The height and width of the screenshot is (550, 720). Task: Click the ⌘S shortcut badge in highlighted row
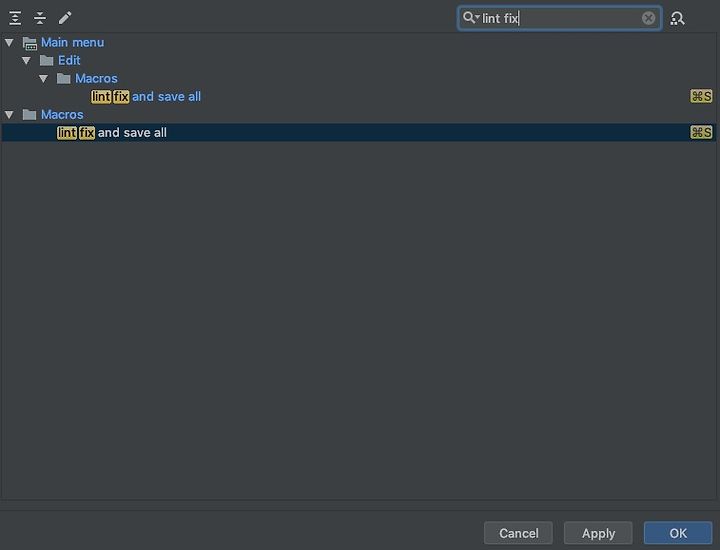coord(701,132)
